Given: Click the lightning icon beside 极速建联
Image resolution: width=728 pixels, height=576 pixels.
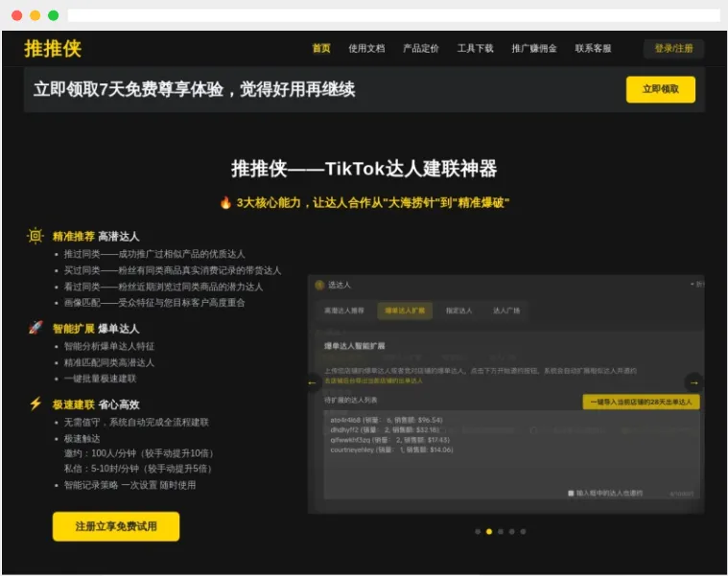Looking at the screenshot, I should click(35, 403).
